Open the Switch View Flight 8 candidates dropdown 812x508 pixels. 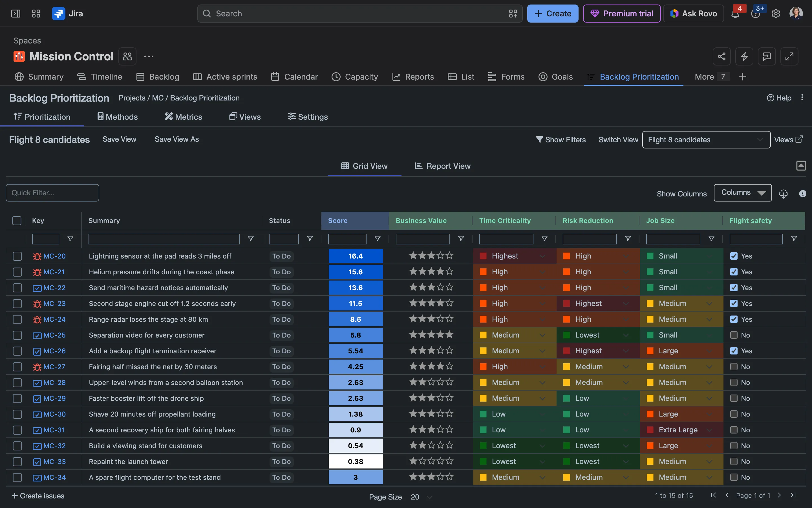706,140
